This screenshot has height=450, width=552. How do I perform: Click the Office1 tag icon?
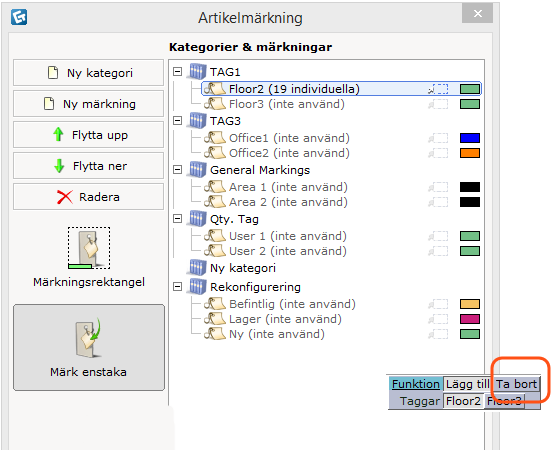pos(215,138)
